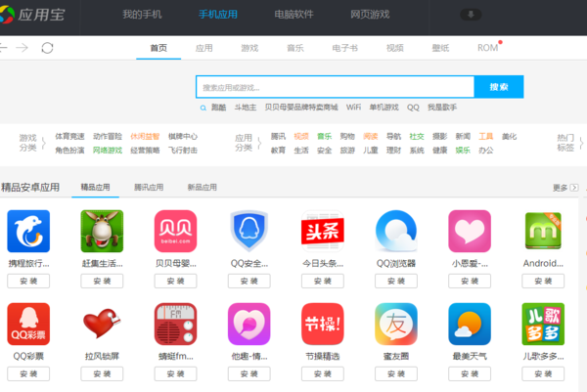The width and height of the screenshot is (587, 392).
Task: Open the 网络游戏 game category
Action: point(108,151)
